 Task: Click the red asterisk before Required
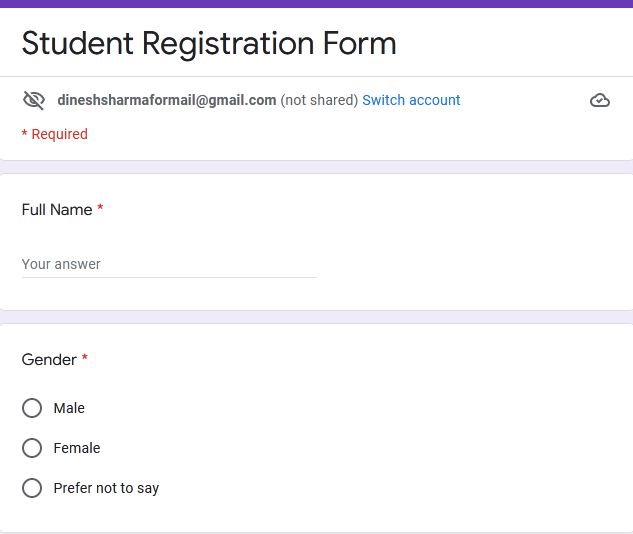click(24, 133)
